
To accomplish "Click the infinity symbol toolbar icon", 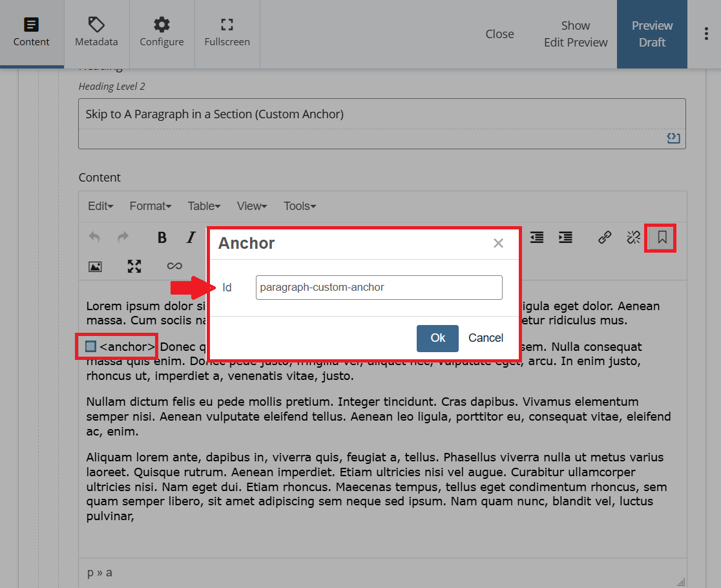I will [174, 266].
